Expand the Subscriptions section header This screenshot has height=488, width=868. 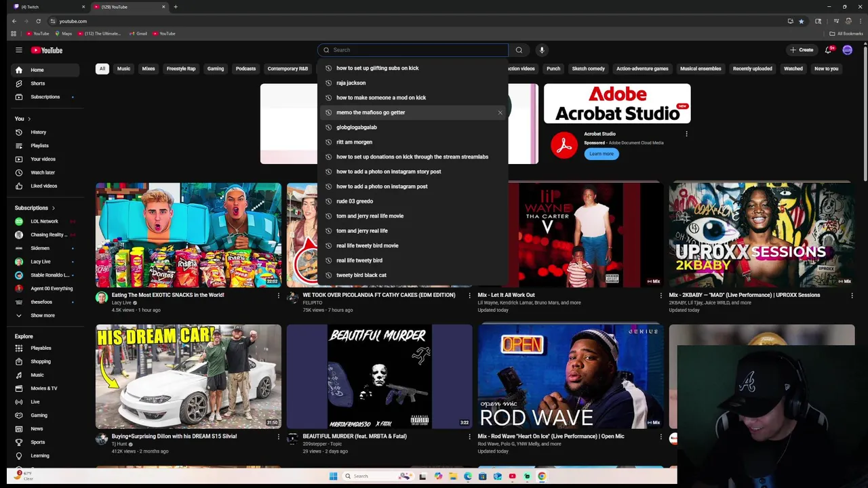pyautogui.click(x=35, y=208)
